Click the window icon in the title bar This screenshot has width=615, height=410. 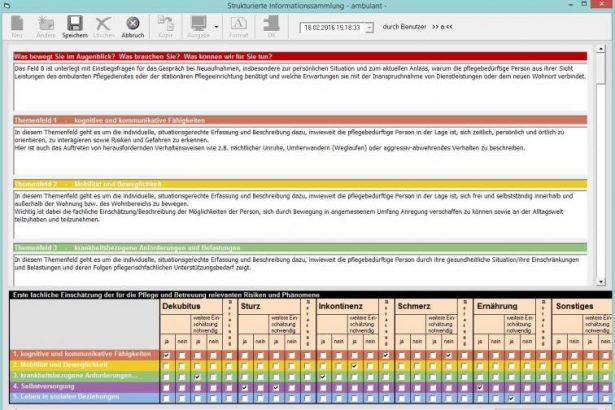pos(7,5)
